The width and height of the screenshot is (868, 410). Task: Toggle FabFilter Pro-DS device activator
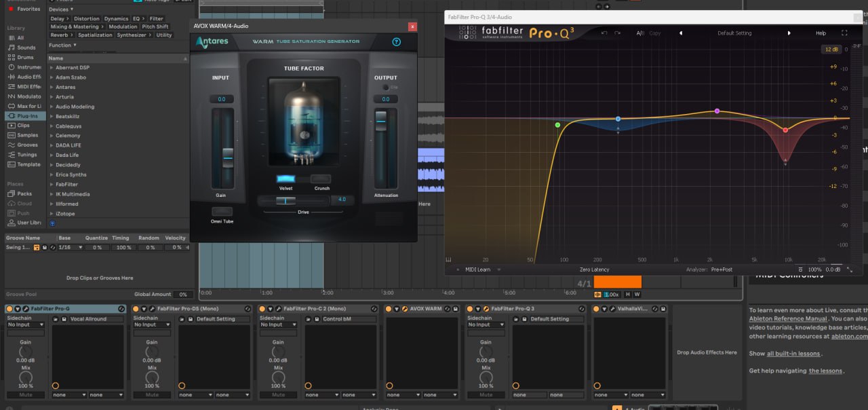(x=136, y=309)
